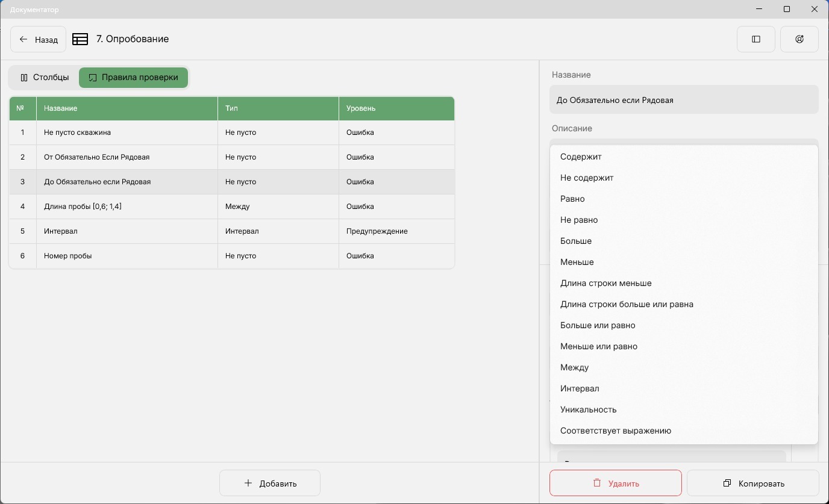Choose 'Содержит' from the dropdown list
The height and width of the screenshot is (504, 829).
[x=684, y=157]
